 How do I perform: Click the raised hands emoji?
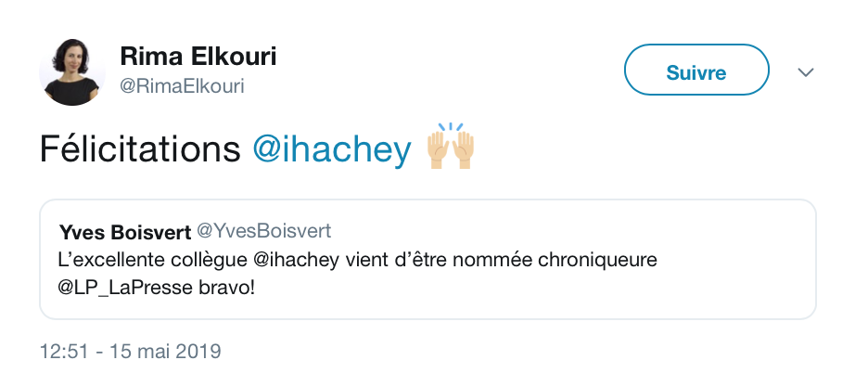coord(451,149)
